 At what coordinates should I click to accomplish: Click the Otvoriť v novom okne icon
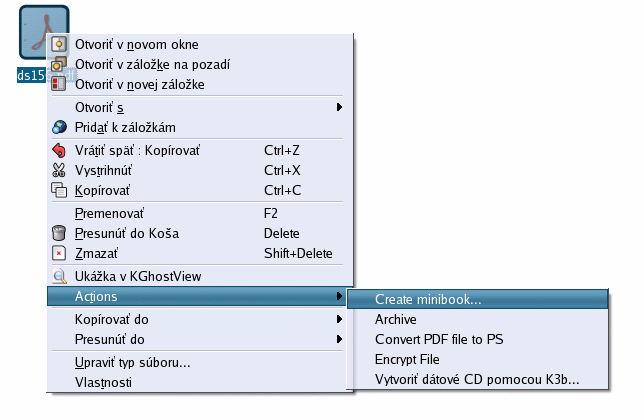59,44
